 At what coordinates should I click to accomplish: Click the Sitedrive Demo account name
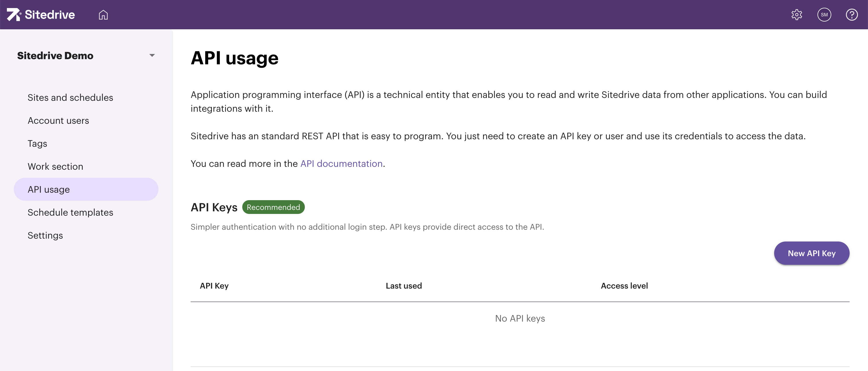click(55, 56)
